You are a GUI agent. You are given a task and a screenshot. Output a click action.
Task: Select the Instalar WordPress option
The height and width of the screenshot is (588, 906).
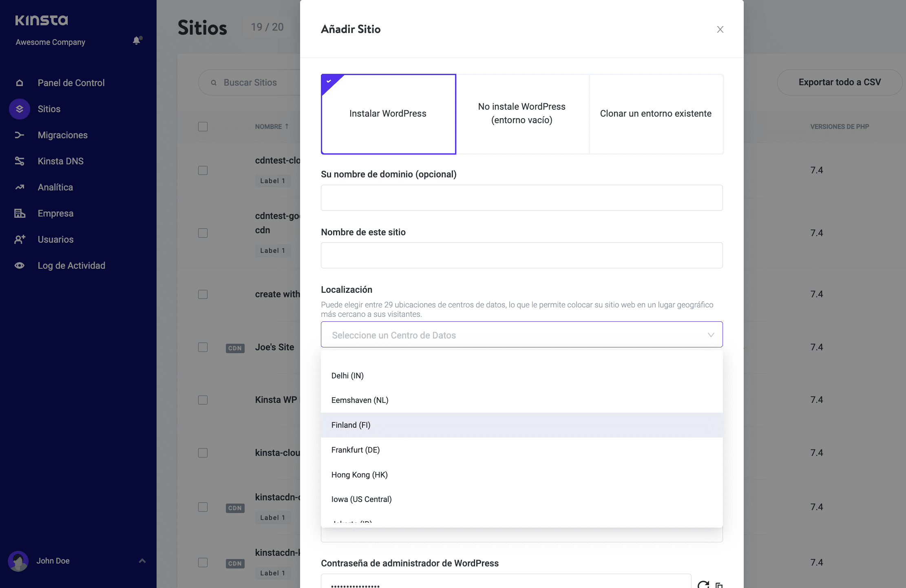click(388, 114)
